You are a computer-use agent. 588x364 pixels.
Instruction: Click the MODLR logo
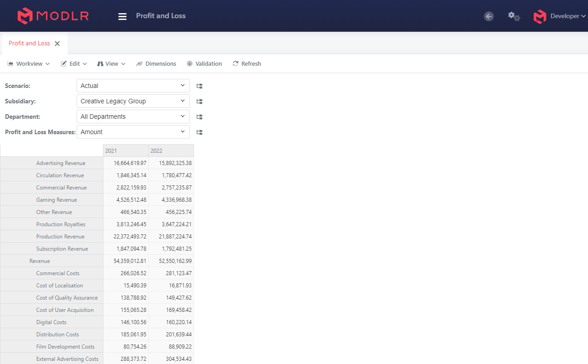52,15
